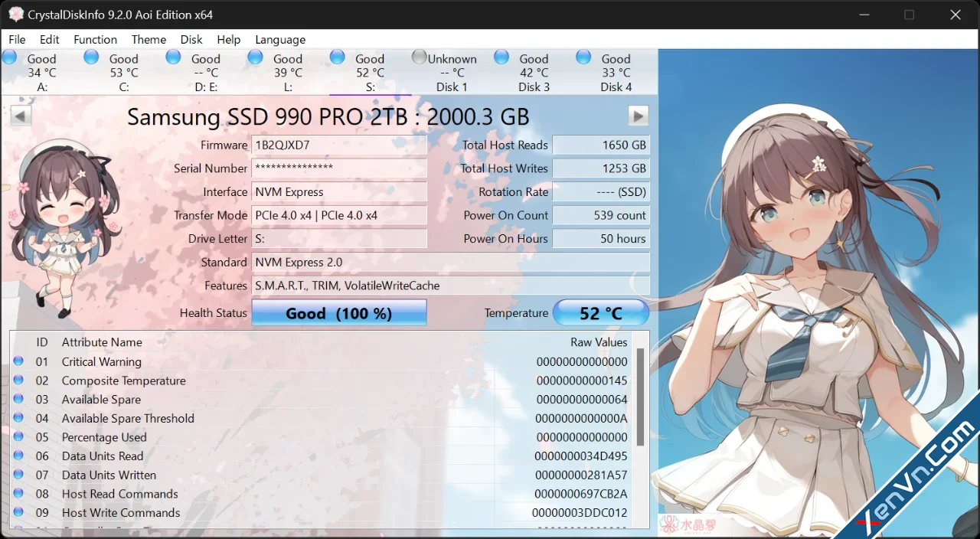The image size is (980, 539).
Task: Click Available Spare status orb
Action: [18, 399]
